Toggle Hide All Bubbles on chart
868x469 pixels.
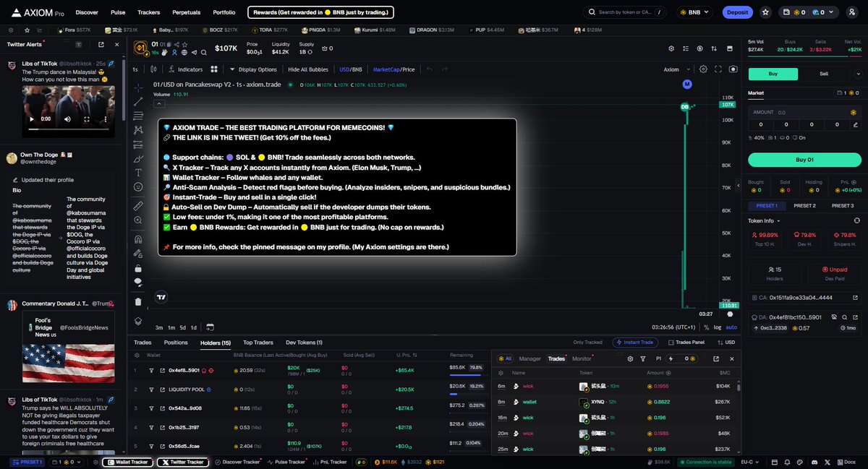(x=309, y=69)
